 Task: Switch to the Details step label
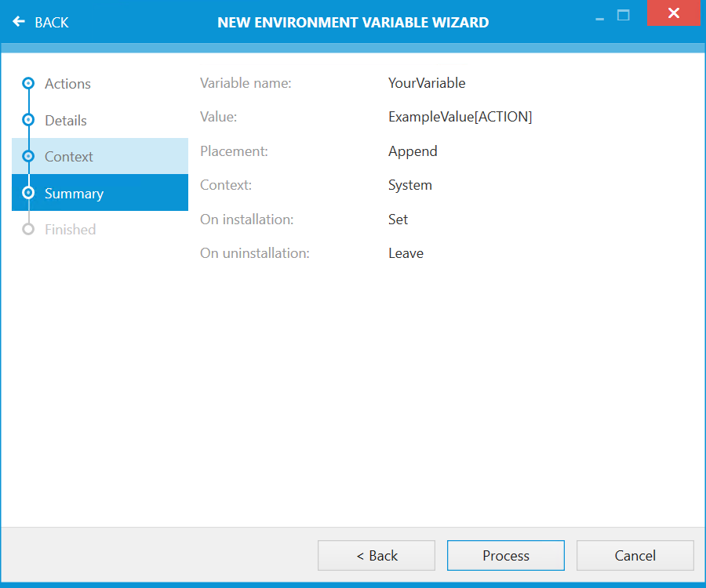(x=66, y=121)
